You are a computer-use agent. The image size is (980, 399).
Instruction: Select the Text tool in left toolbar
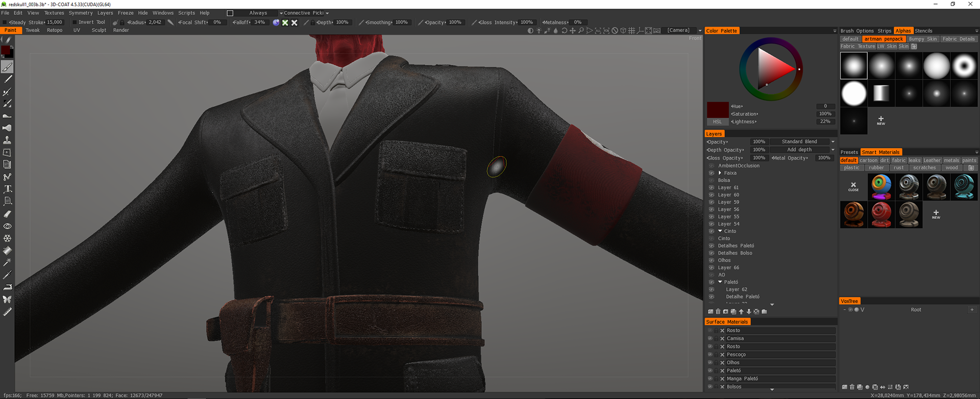(x=7, y=189)
